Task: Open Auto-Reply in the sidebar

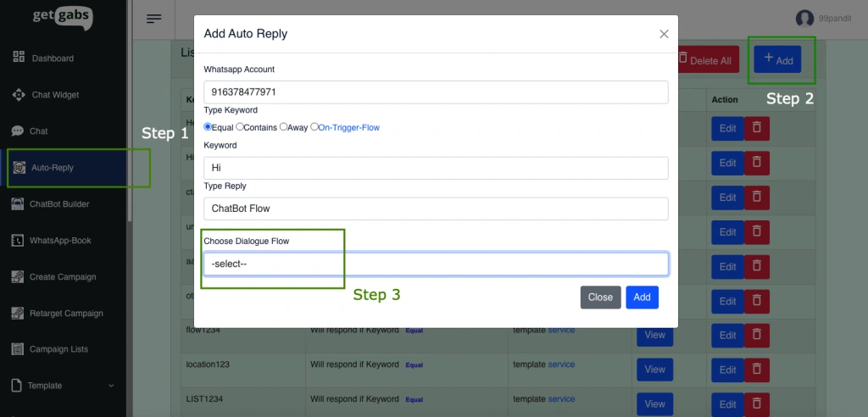Action: click(53, 168)
